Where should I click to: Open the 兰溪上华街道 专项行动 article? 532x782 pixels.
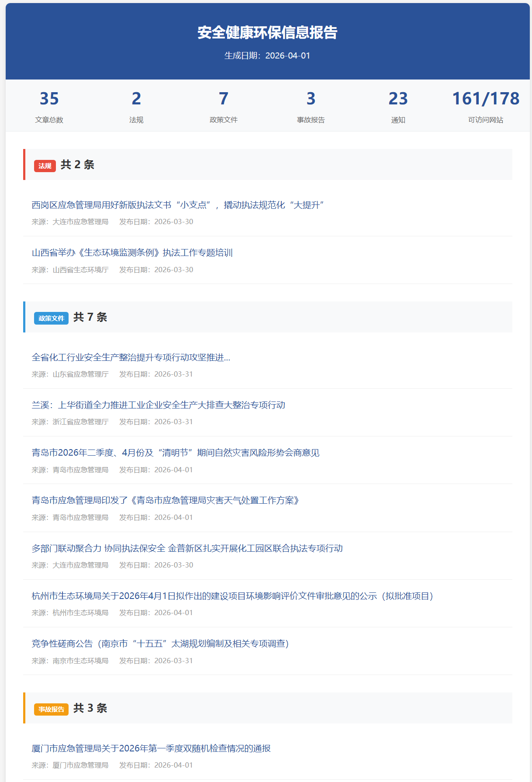pos(158,405)
